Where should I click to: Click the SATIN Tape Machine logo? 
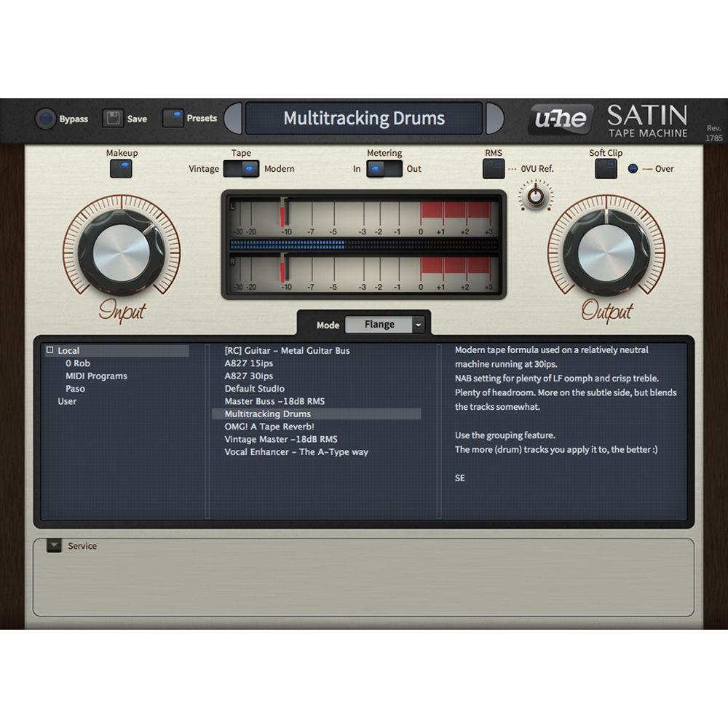coord(646,119)
